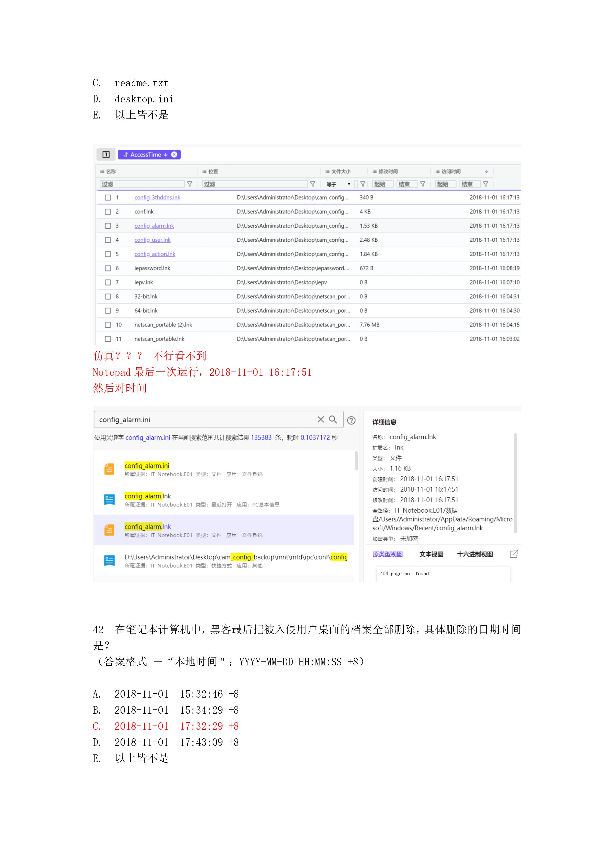Open the config_user.lnk link
614x868 pixels.
(x=152, y=240)
